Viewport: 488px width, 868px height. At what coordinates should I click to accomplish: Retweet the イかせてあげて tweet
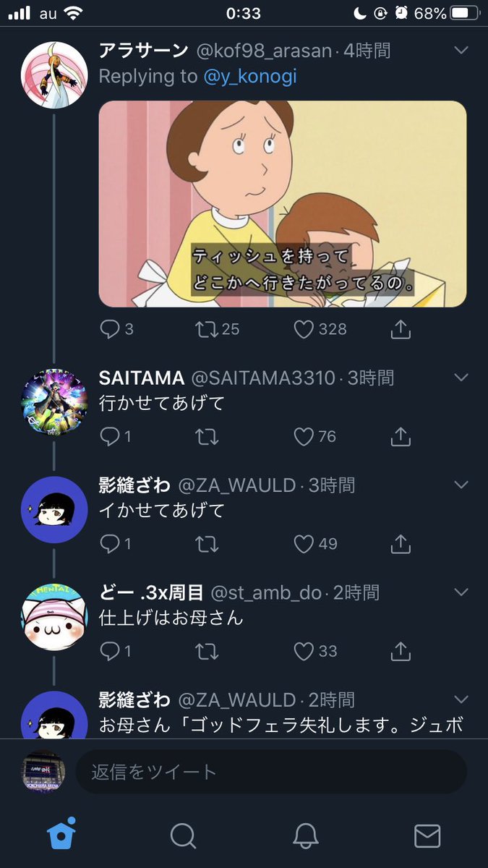point(207,543)
